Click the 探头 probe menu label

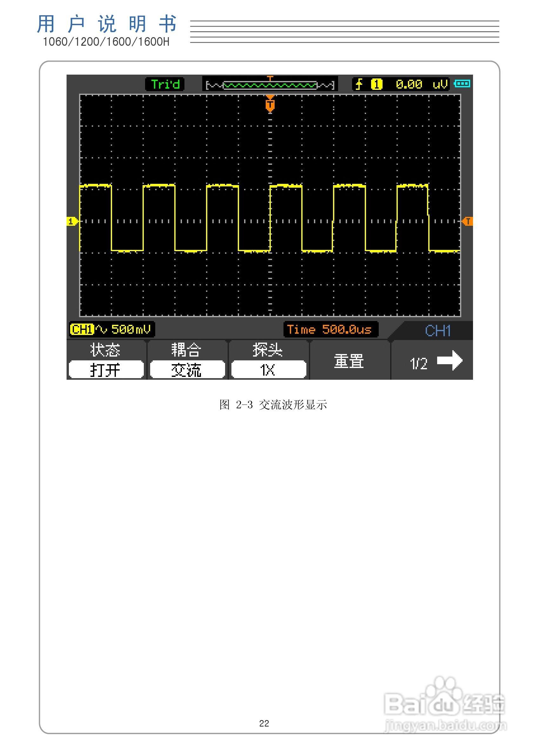pyautogui.click(x=268, y=350)
